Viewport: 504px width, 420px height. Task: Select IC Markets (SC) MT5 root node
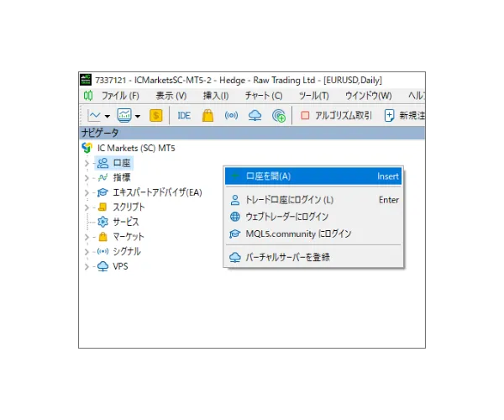(136, 148)
